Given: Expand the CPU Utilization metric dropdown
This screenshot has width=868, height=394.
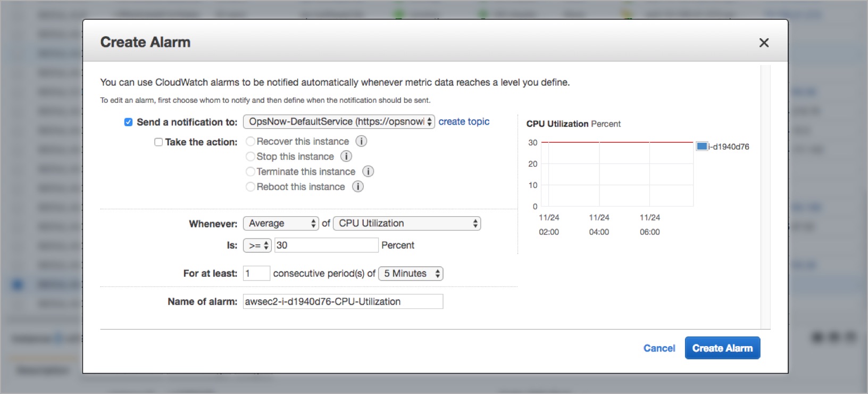Looking at the screenshot, I should point(407,224).
